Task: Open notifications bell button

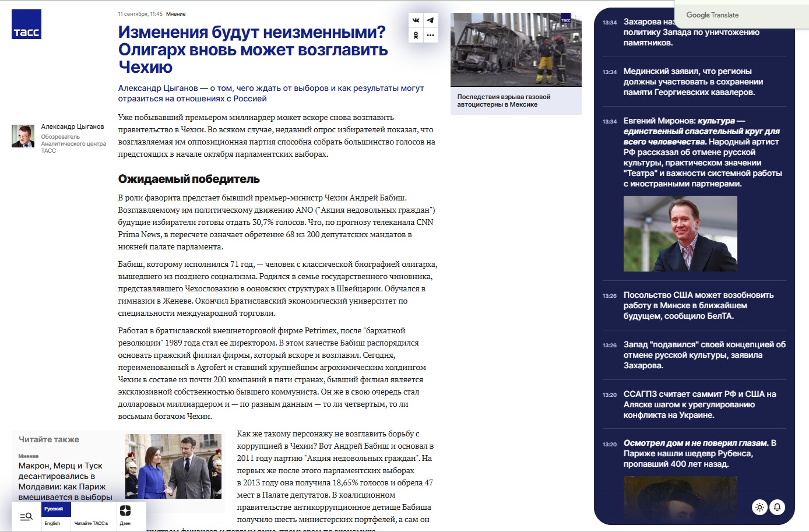Action: coord(777,507)
